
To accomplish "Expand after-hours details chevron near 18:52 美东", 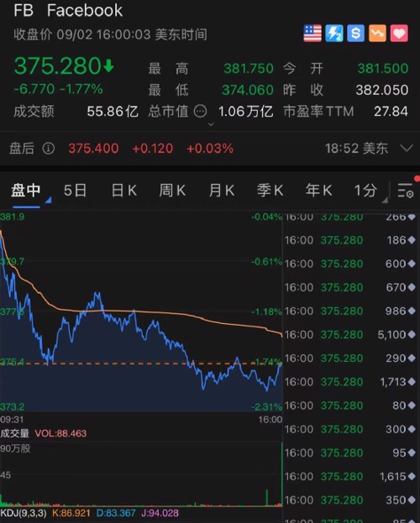I will point(407,148).
